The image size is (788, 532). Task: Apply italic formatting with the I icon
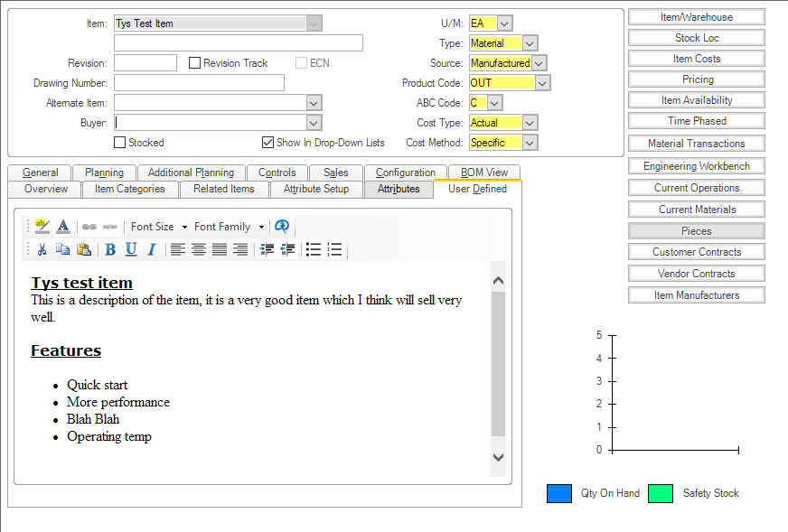coord(152,250)
